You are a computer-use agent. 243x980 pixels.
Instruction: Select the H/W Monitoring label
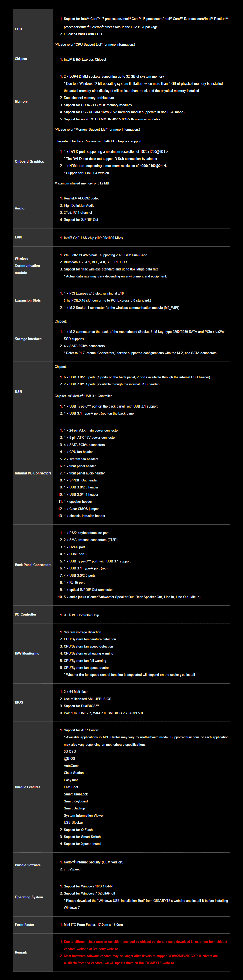27,654
